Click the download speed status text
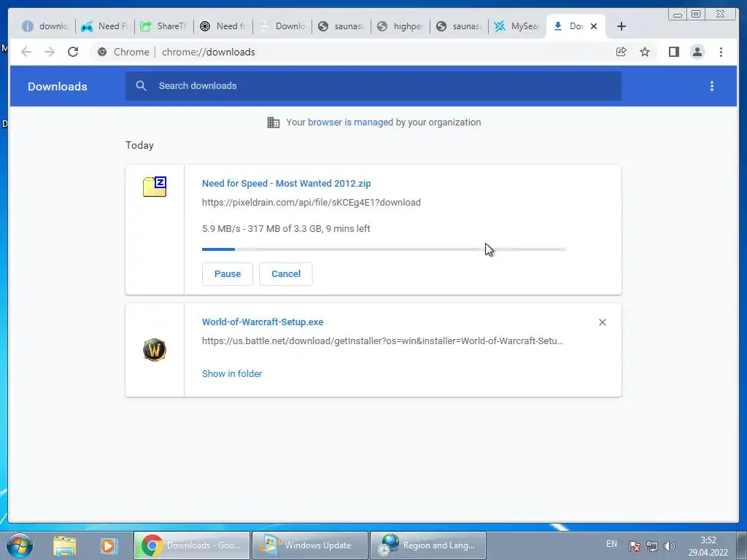747x560 pixels. coord(286,228)
